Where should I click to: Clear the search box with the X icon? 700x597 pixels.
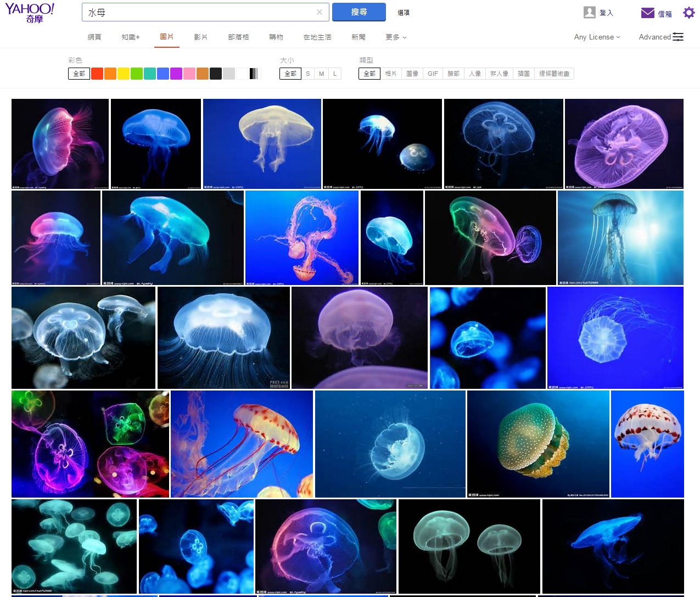[320, 12]
